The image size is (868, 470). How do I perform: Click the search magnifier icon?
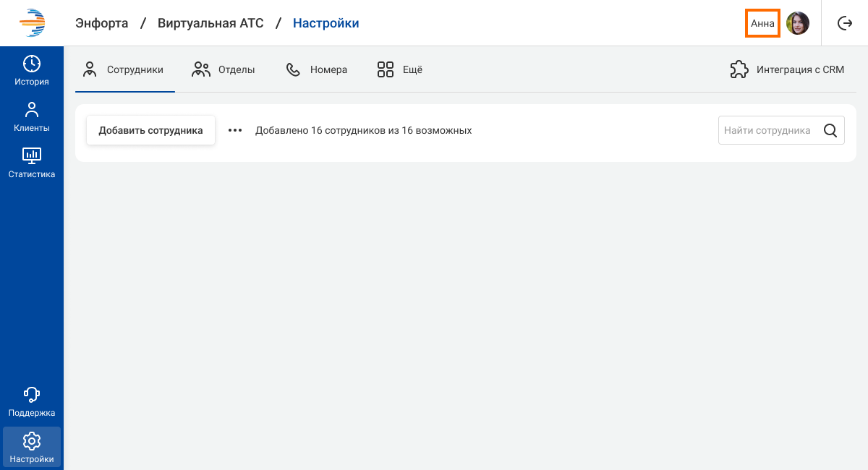830,131
